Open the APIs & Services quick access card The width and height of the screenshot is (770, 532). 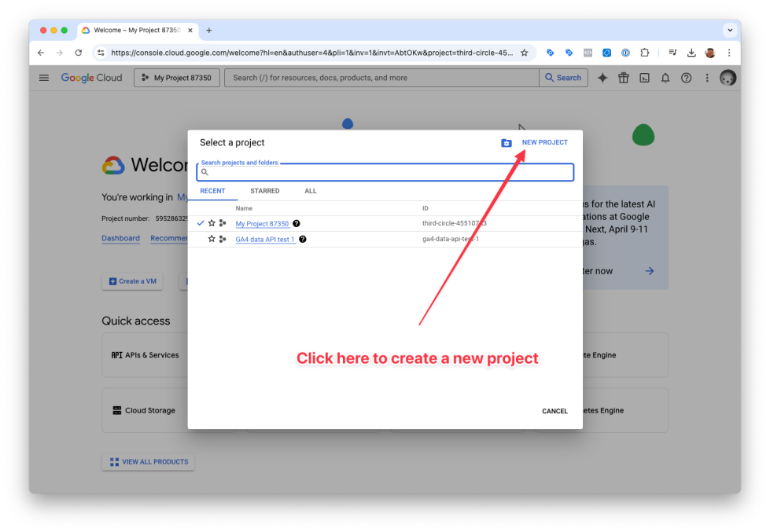[145, 355]
